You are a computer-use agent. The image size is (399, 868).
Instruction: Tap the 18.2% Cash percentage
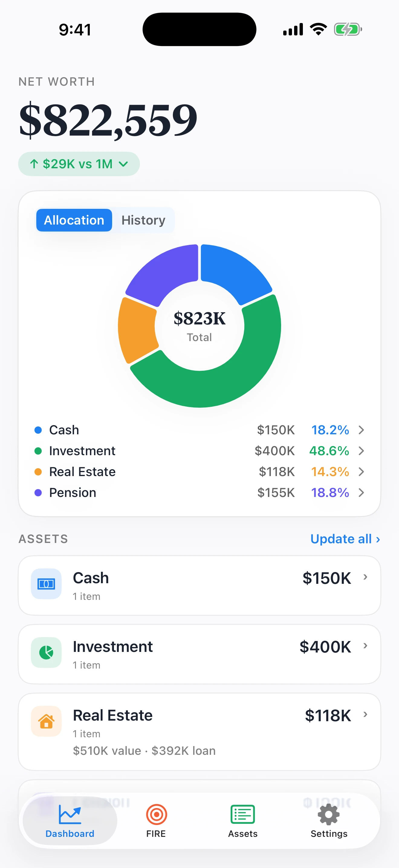click(x=330, y=430)
